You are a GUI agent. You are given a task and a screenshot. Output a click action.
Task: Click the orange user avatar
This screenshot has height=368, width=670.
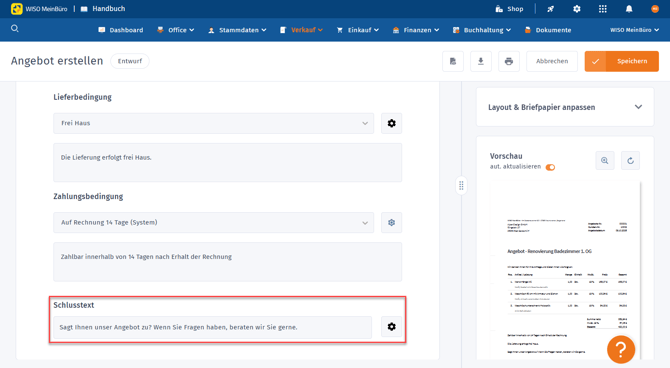click(x=655, y=9)
